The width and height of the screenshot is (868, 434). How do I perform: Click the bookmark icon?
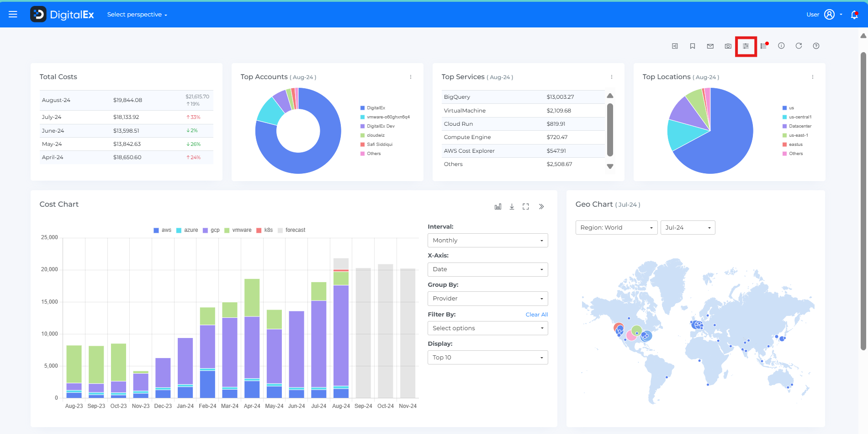(693, 46)
